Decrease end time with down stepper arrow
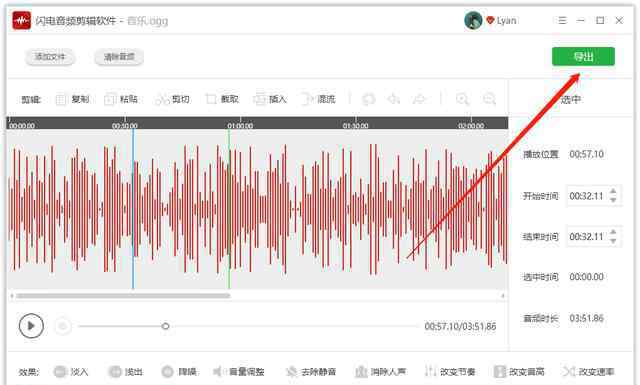Viewport: 640px width, 385px height. 613,241
